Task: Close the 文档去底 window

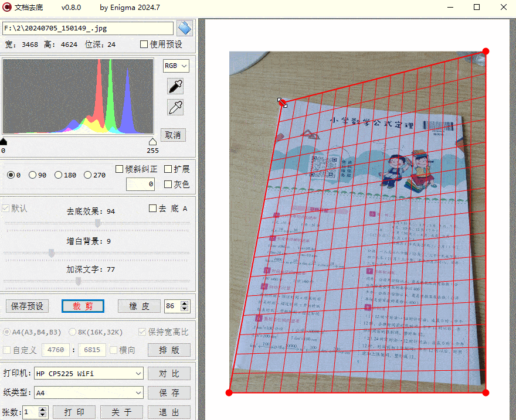Action: click(x=504, y=7)
